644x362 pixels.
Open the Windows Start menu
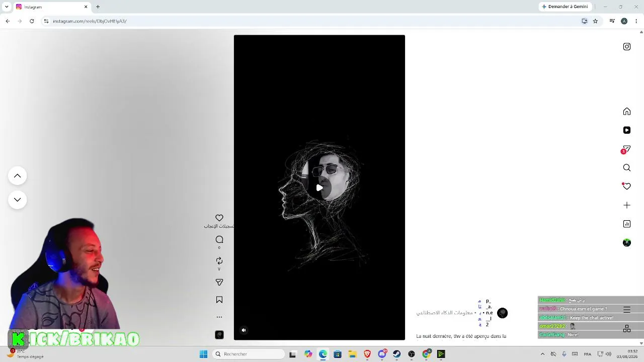tap(204, 354)
